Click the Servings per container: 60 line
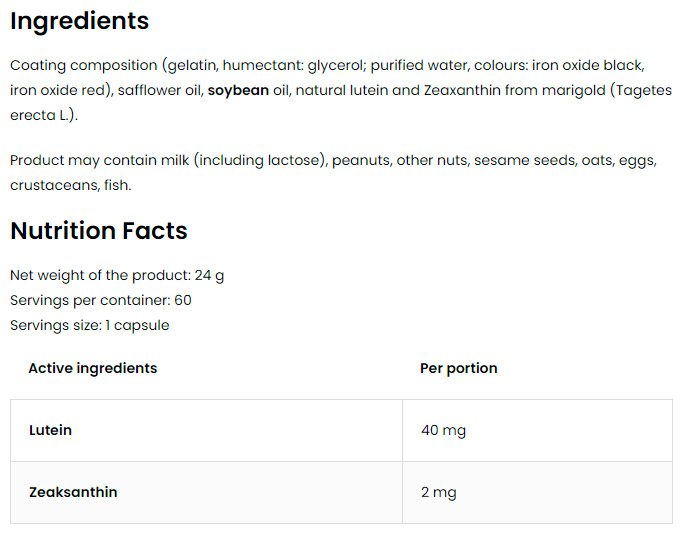The height and width of the screenshot is (538, 685). (101, 300)
